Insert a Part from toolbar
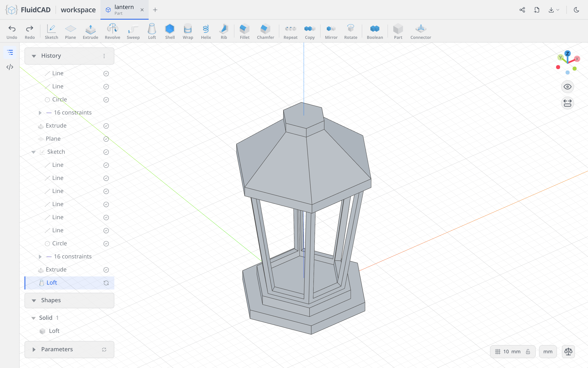 click(x=398, y=32)
